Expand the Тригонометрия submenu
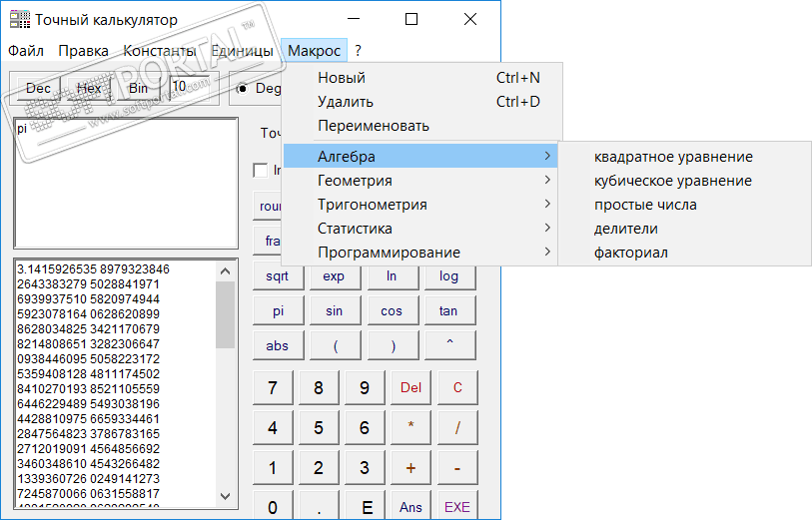The height and width of the screenshot is (520, 812). [x=421, y=205]
